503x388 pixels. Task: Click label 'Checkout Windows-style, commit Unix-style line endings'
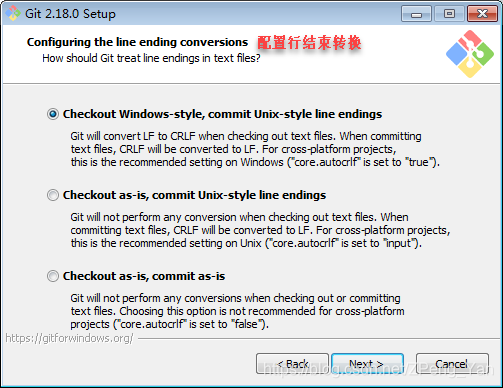pos(222,114)
